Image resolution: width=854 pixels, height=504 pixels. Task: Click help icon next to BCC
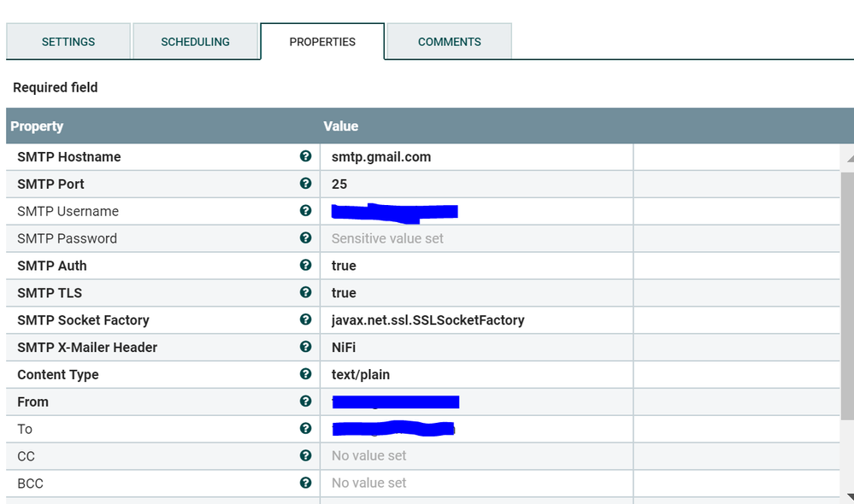tap(305, 483)
